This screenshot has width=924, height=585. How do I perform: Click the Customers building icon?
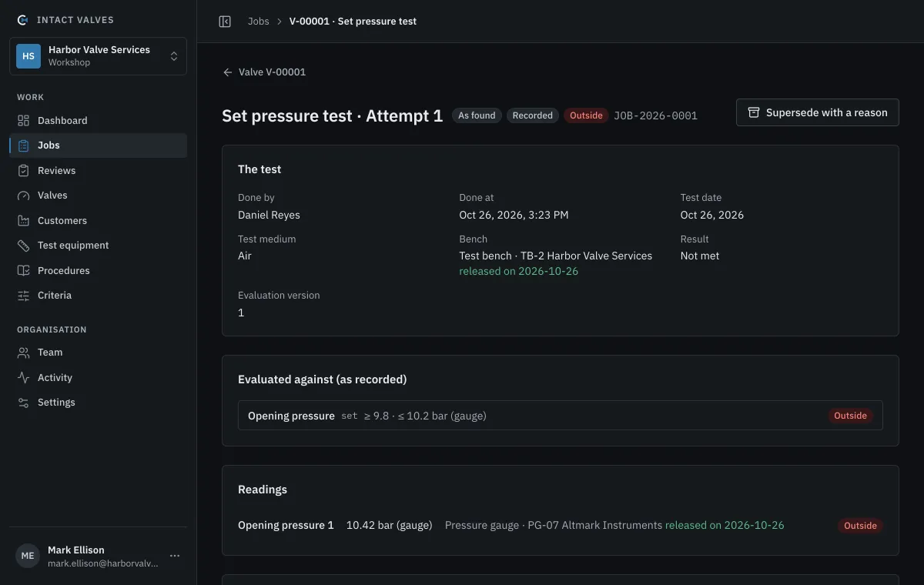(x=24, y=220)
